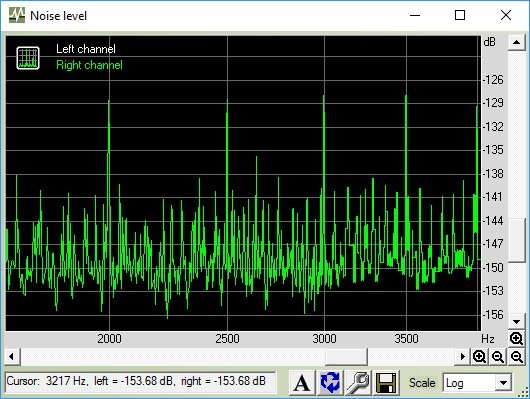Click the Cursor readout status field
Image resolution: width=530 pixels, height=399 pixels.
click(141, 382)
